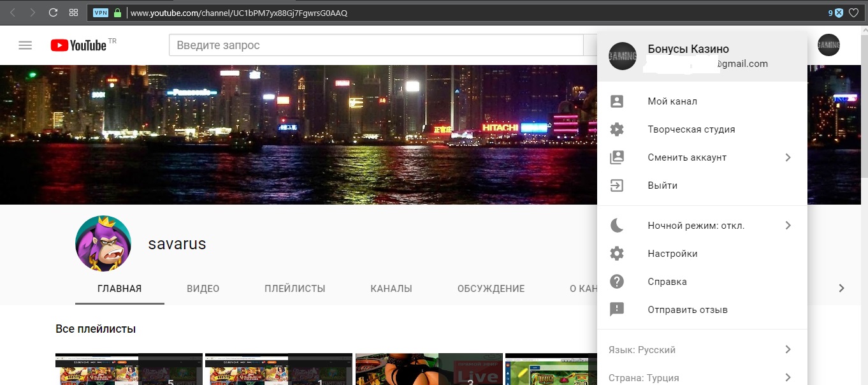The image size is (868, 385).
Task: Expand the Язык: Русский language option
Action: [x=701, y=349]
